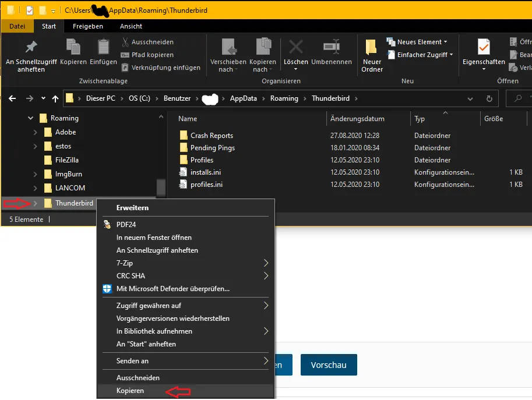Click the Eigenschaften checkmark icon

(x=484, y=47)
